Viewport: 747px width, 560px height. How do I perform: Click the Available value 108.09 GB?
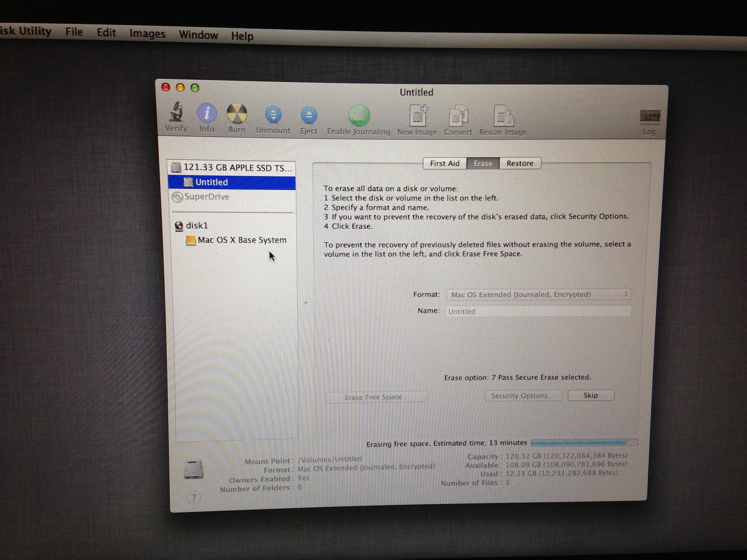pyautogui.click(x=566, y=464)
